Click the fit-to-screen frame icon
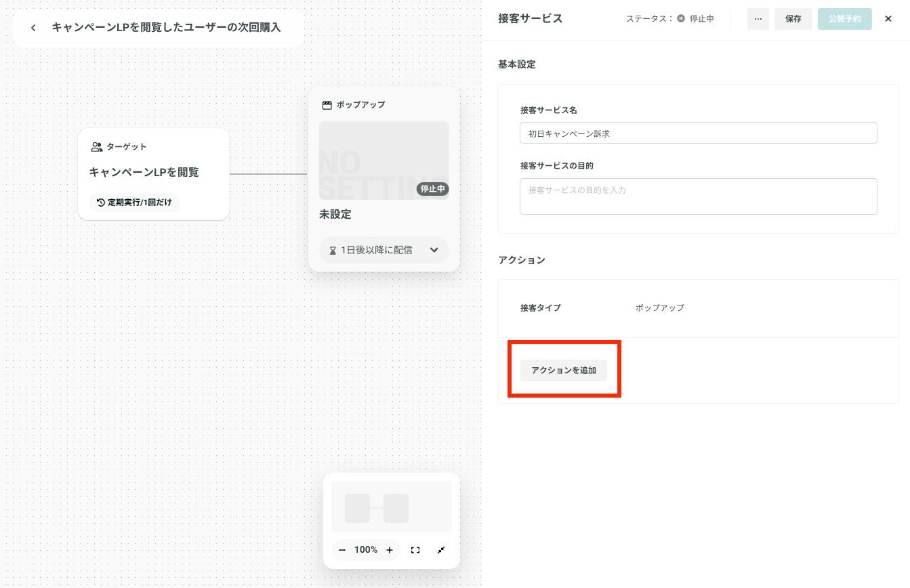 pos(415,550)
